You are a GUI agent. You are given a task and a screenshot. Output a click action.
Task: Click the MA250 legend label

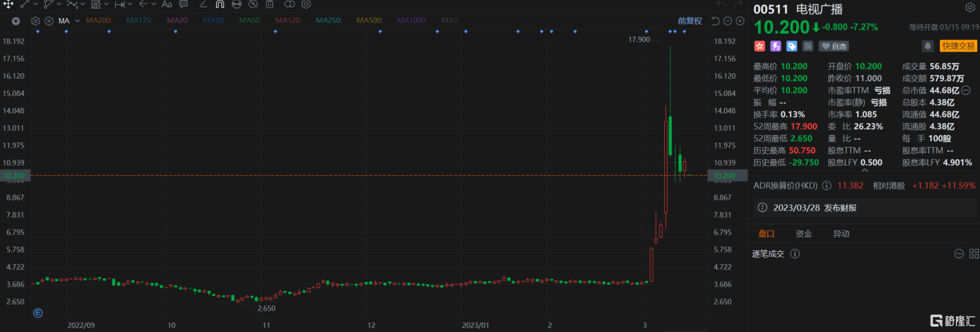pyautogui.click(x=329, y=21)
